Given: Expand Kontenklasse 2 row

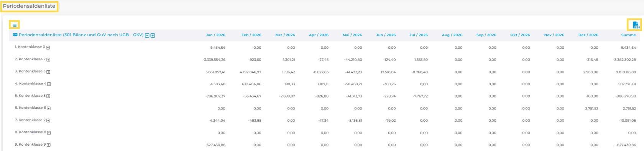Looking at the screenshot, I should coord(48,60).
